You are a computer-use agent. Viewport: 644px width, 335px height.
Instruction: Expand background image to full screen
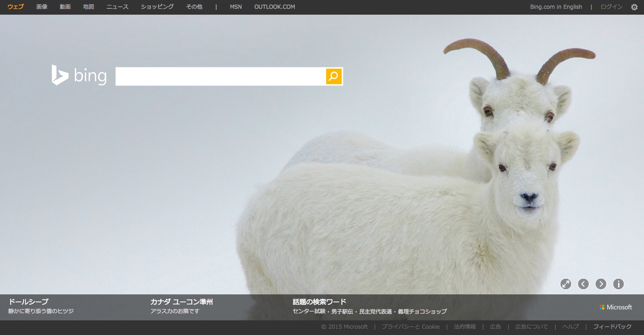(565, 284)
